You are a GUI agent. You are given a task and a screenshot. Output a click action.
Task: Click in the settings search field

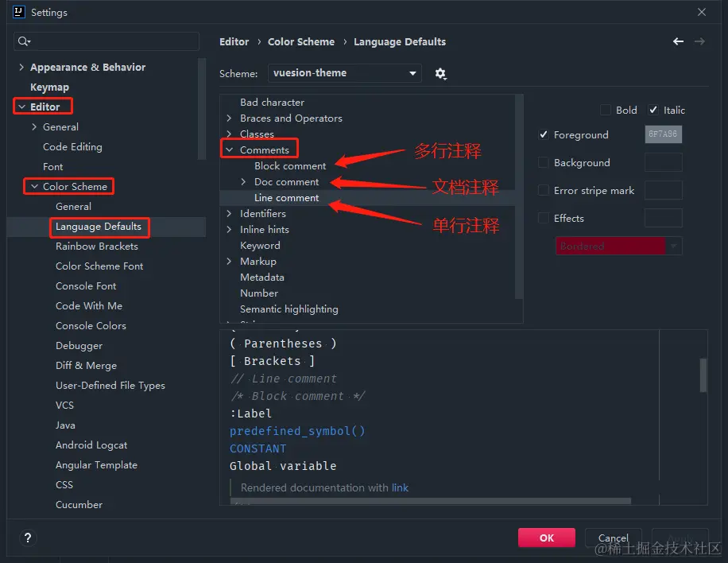click(x=106, y=41)
